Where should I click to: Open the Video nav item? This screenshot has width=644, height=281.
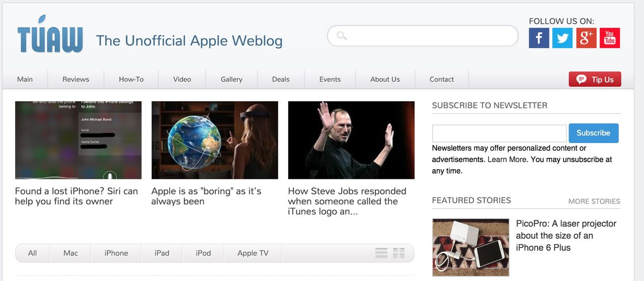[182, 79]
